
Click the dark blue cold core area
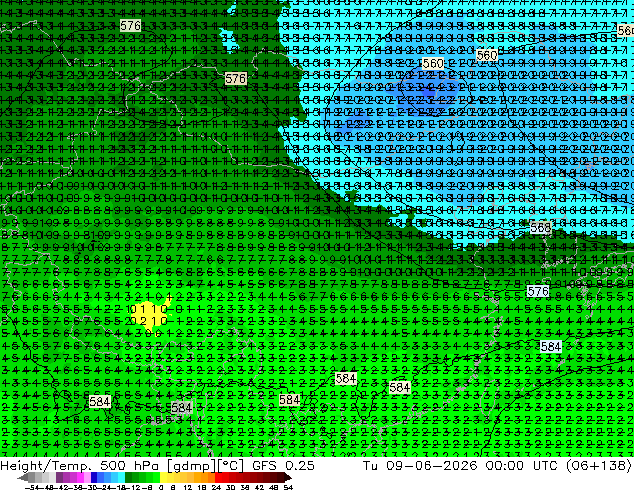(x=429, y=91)
